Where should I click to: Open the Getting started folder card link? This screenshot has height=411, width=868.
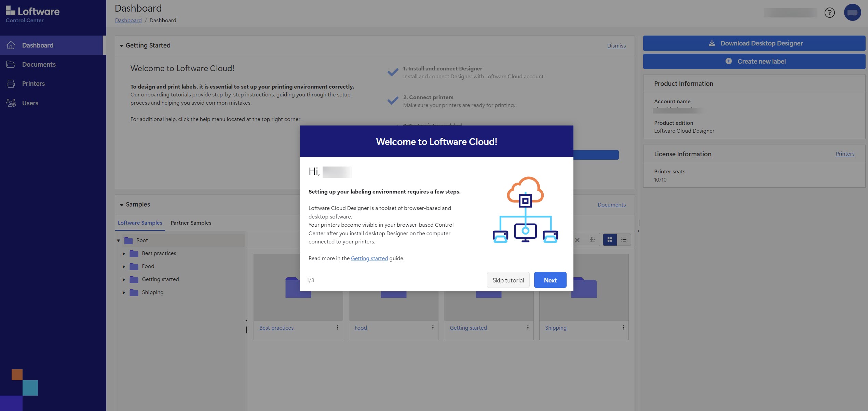click(x=468, y=328)
